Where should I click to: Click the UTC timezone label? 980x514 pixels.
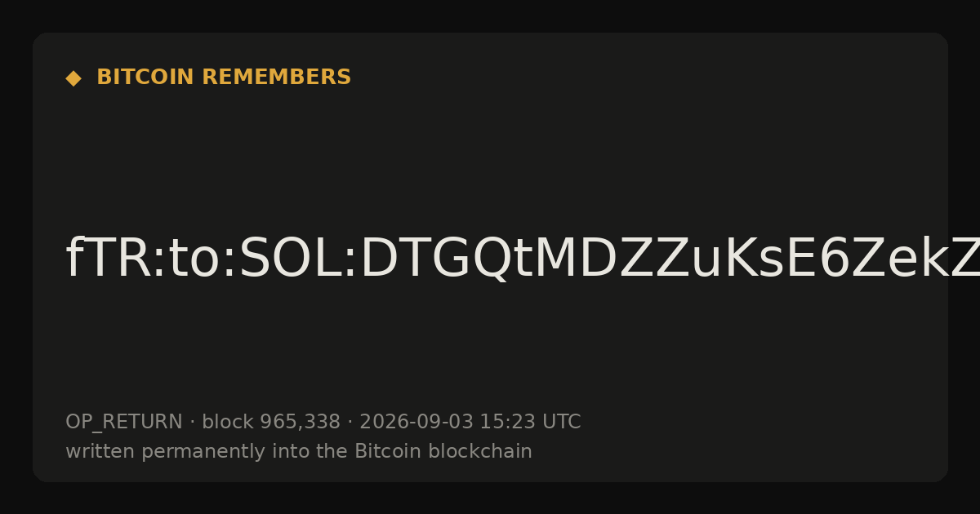(x=561, y=422)
